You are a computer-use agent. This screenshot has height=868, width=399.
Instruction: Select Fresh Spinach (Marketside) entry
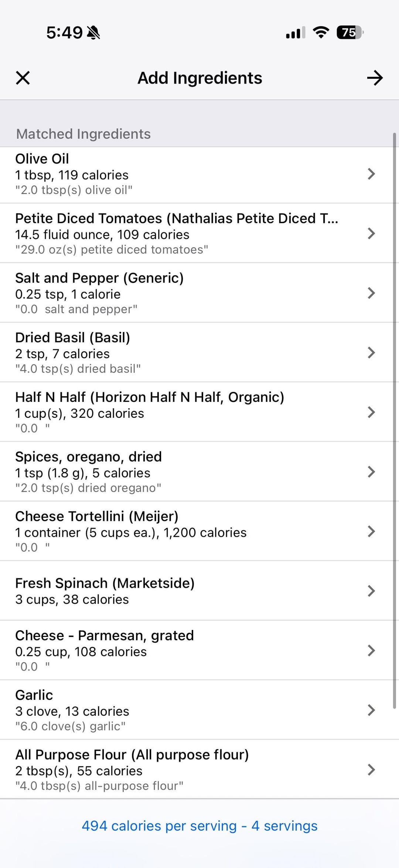coord(105,583)
